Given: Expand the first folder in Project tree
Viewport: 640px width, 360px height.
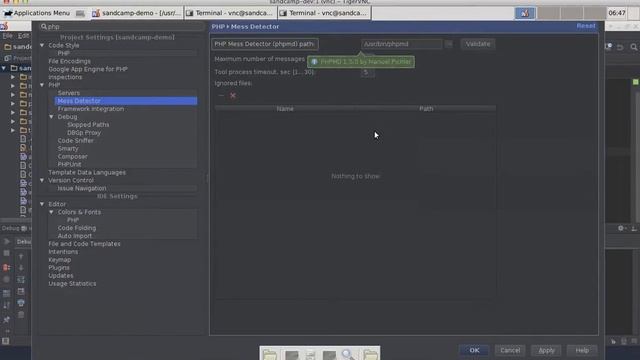Looking at the screenshot, I should click(13, 77).
